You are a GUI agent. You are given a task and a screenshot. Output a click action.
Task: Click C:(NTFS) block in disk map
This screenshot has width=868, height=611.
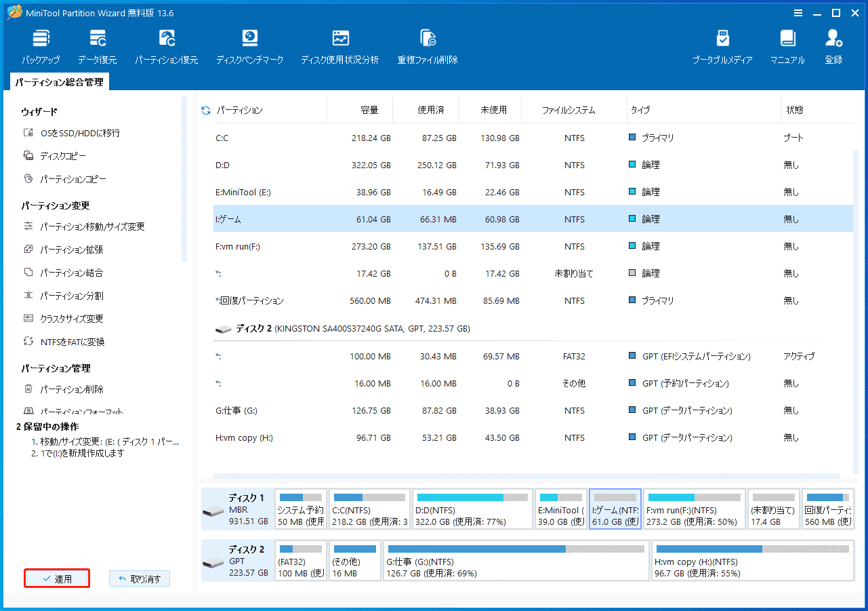pos(370,509)
